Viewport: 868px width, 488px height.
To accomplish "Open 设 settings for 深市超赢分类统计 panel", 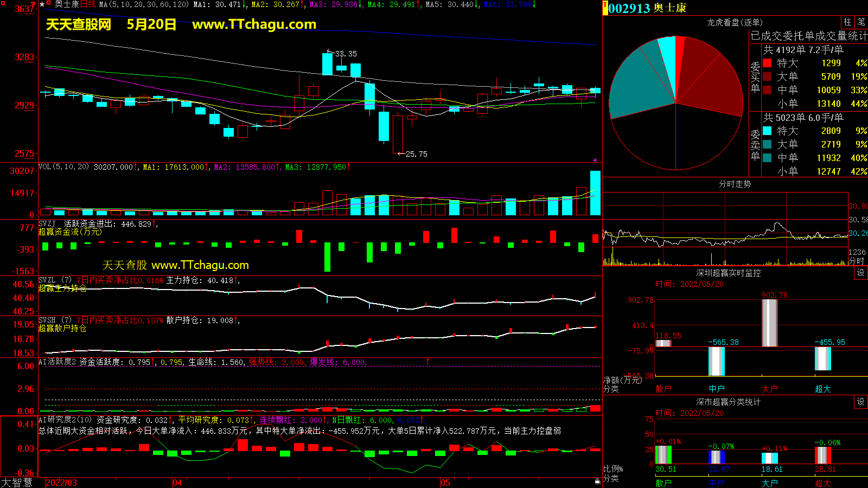I will (x=860, y=402).
